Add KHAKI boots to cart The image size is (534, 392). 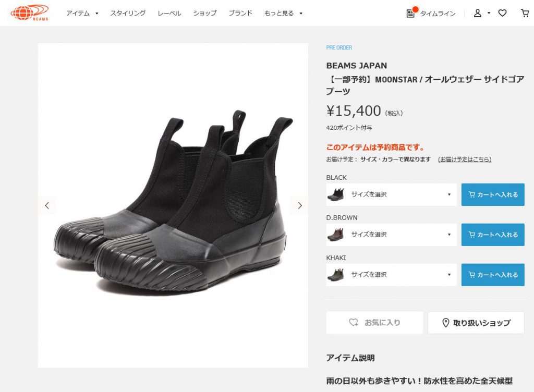tap(493, 275)
